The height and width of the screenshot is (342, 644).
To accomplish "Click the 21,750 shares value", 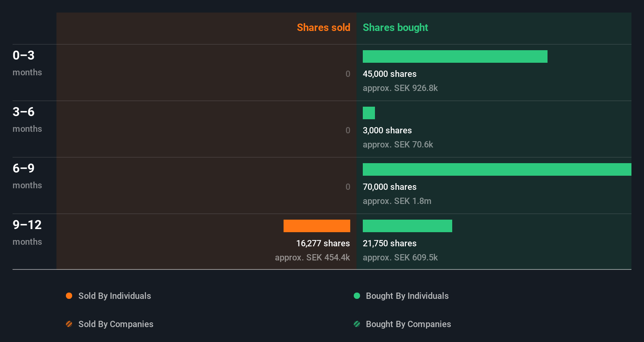I will (389, 243).
